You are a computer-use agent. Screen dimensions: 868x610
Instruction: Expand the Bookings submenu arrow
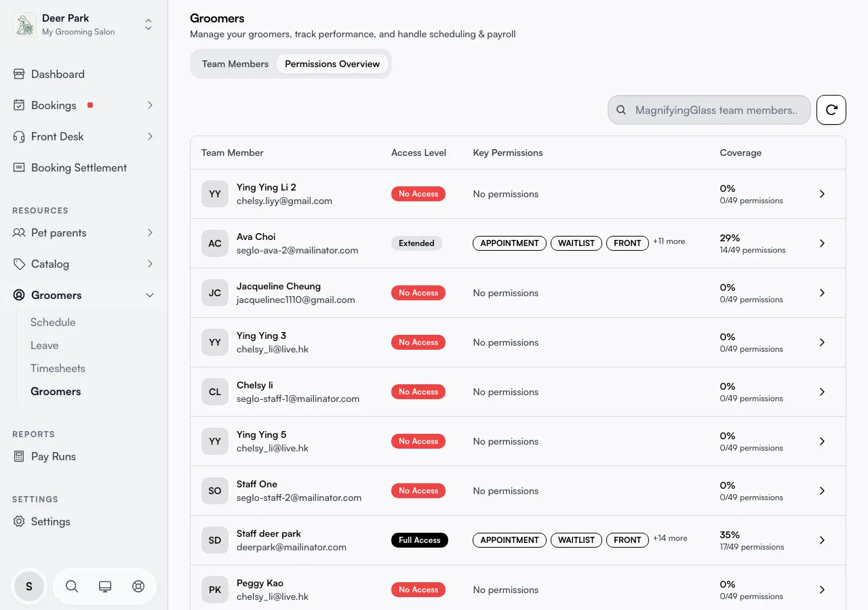click(150, 105)
